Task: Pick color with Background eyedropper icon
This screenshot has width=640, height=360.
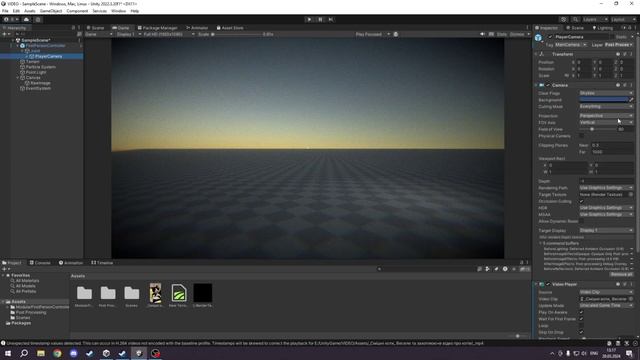Action: pyautogui.click(x=631, y=100)
